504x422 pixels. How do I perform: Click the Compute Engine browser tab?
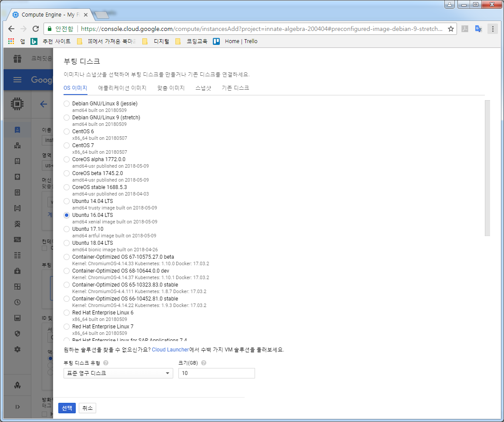pos(50,15)
